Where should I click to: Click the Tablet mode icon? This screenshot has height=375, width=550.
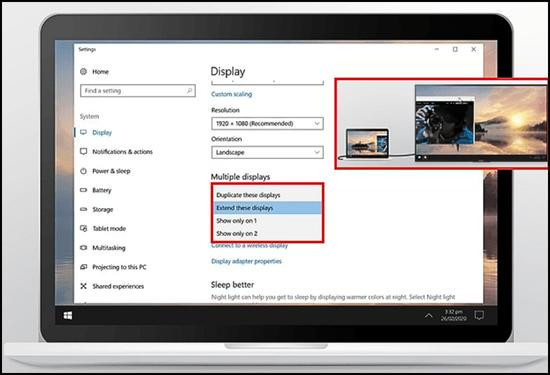click(83, 228)
